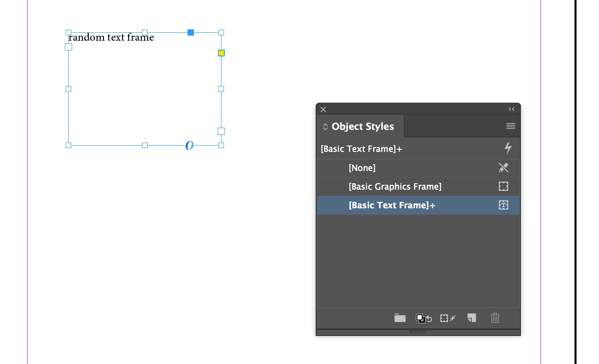This screenshot has width=599, height=364.
Task: Close the Object Styles panel
Action: coord(323,109)
